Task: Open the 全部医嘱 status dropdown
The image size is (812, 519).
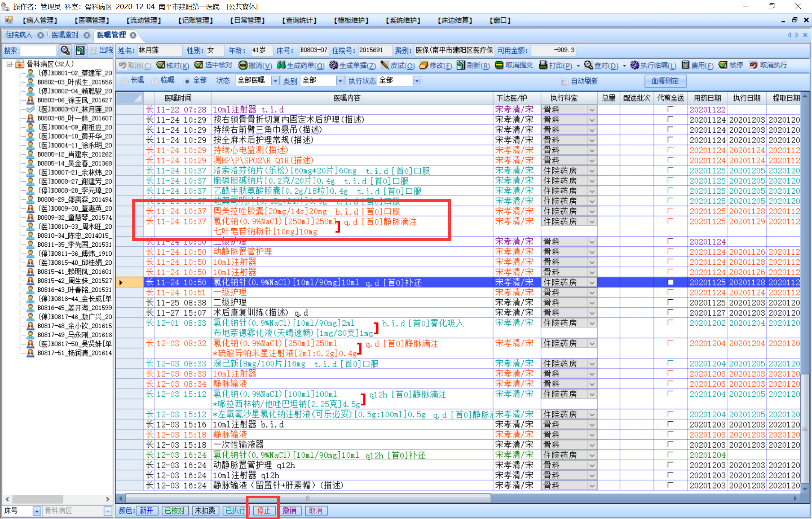Action: coord(276,81)
